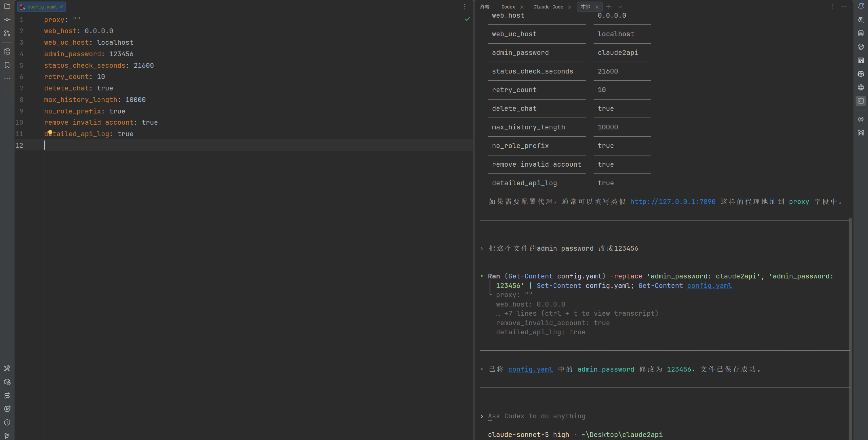Open the terminal panel options kebab menu
The width and height of the screenshot is (868, 440).
pyautogui.click(x=832, y=7)
